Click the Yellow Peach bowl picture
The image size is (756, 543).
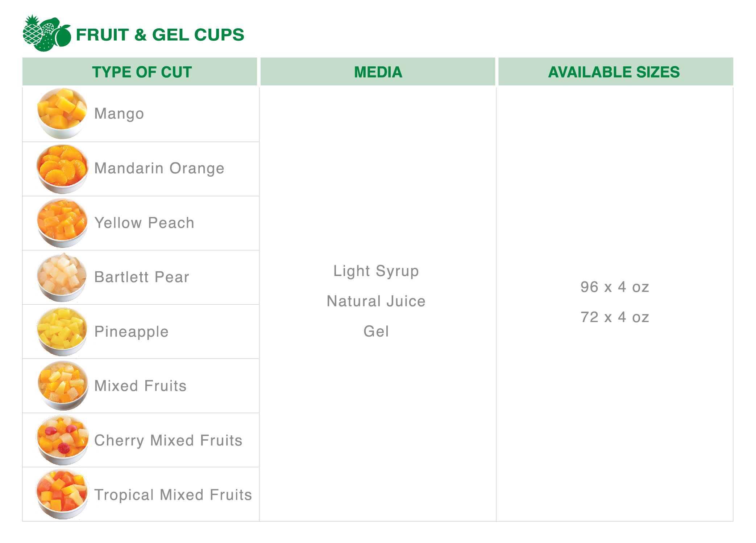coord(62,223)
